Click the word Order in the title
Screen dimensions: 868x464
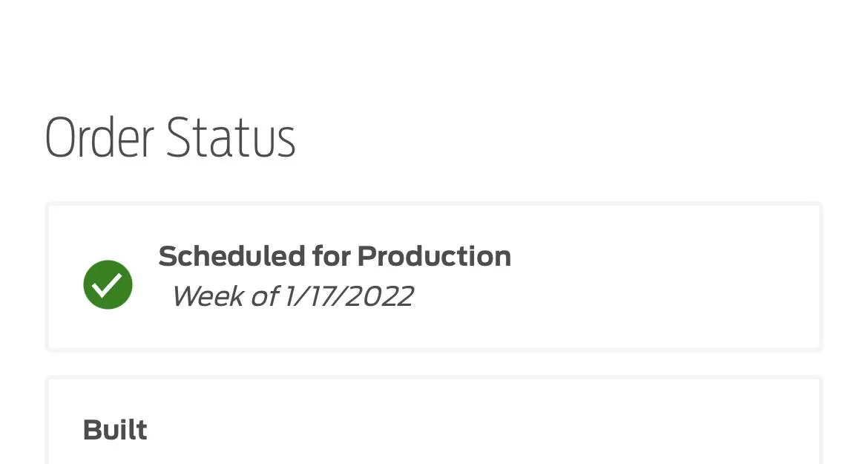(x=99, y=137)
